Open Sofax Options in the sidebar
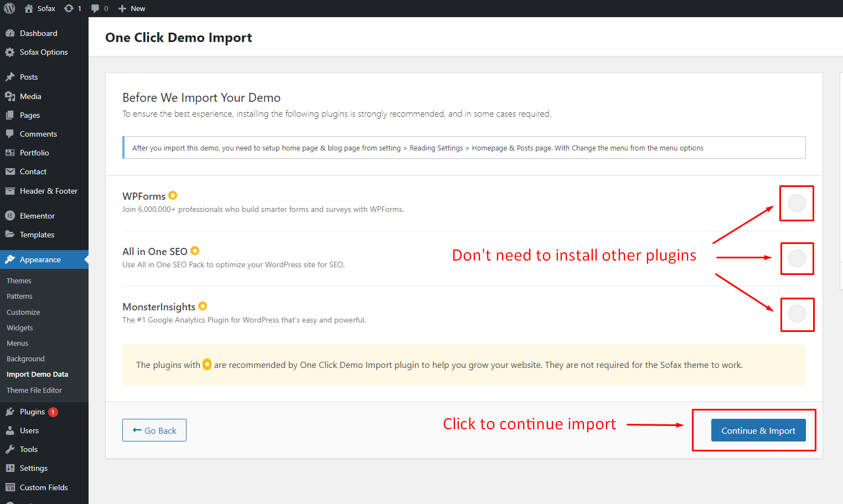 coord(44,52)
